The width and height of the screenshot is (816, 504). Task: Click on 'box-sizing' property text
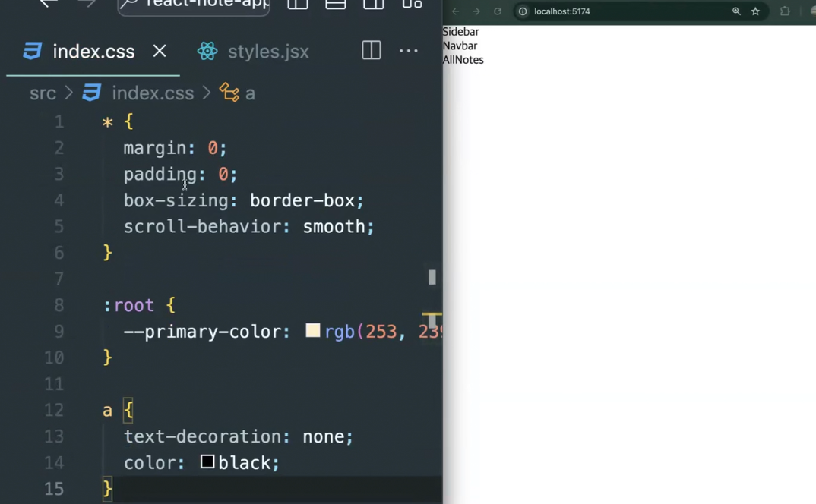click(176, 201)
